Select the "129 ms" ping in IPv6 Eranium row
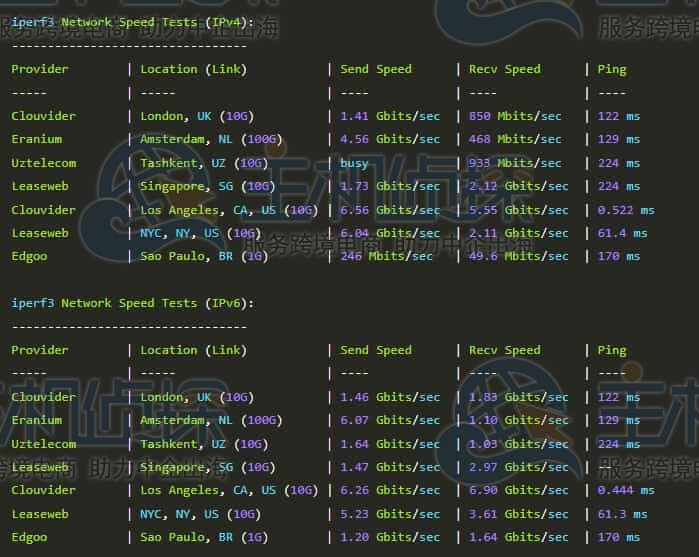 point(619,420)
